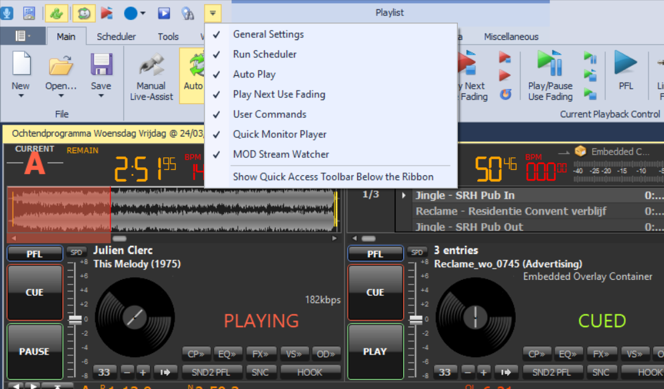Click the FX» button on deck A
This screenshot has height=389, width=664.
pos(260,354)
